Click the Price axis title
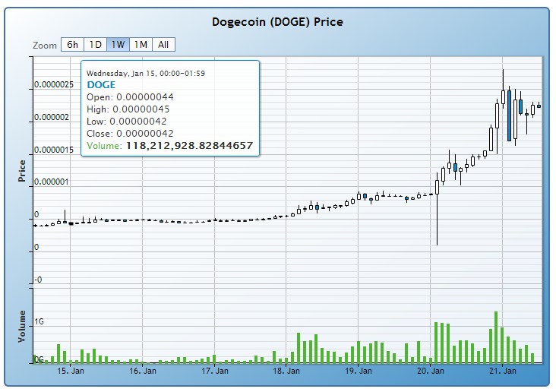 (x=22, y=171)
